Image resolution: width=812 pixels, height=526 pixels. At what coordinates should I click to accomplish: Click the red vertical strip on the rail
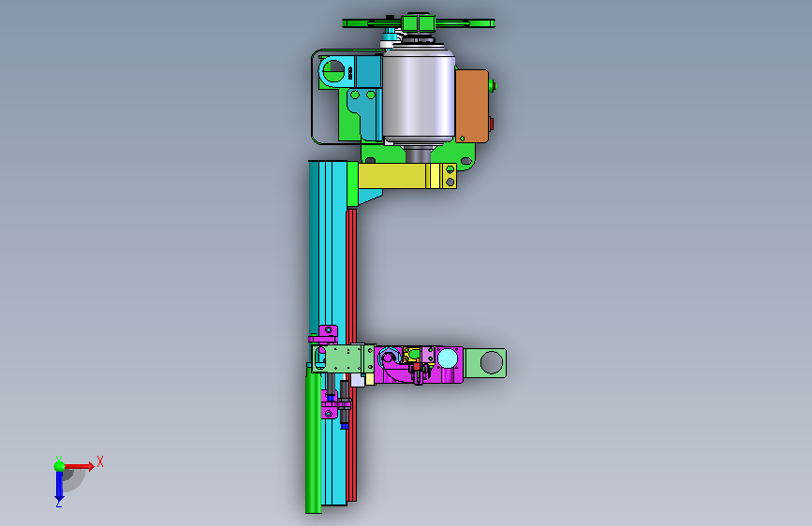pos(351,355)
